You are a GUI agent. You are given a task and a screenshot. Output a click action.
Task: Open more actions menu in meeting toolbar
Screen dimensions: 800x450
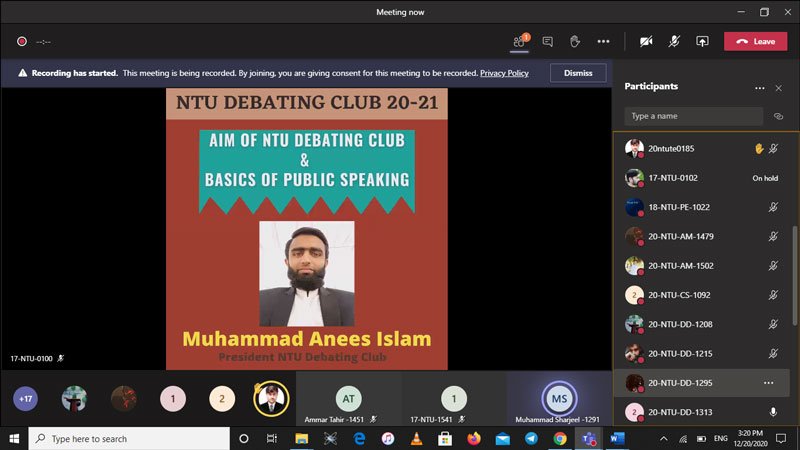603,41
